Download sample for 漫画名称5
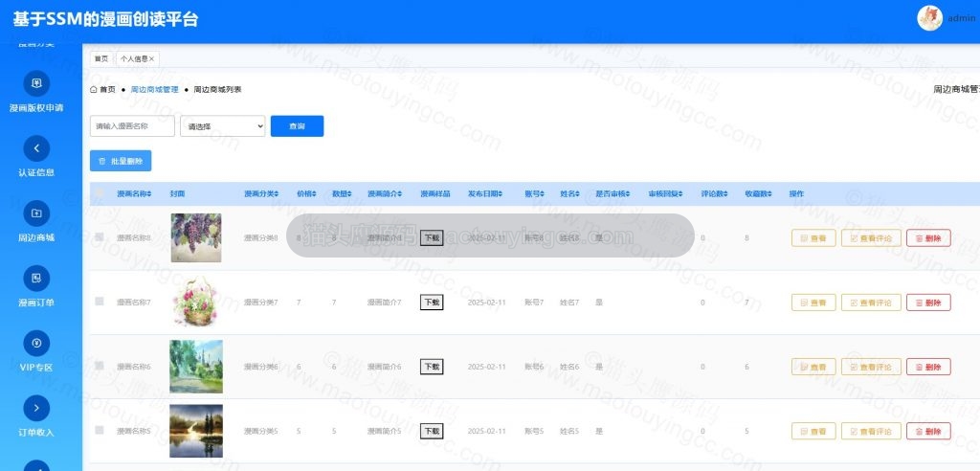 coord(432,431)
